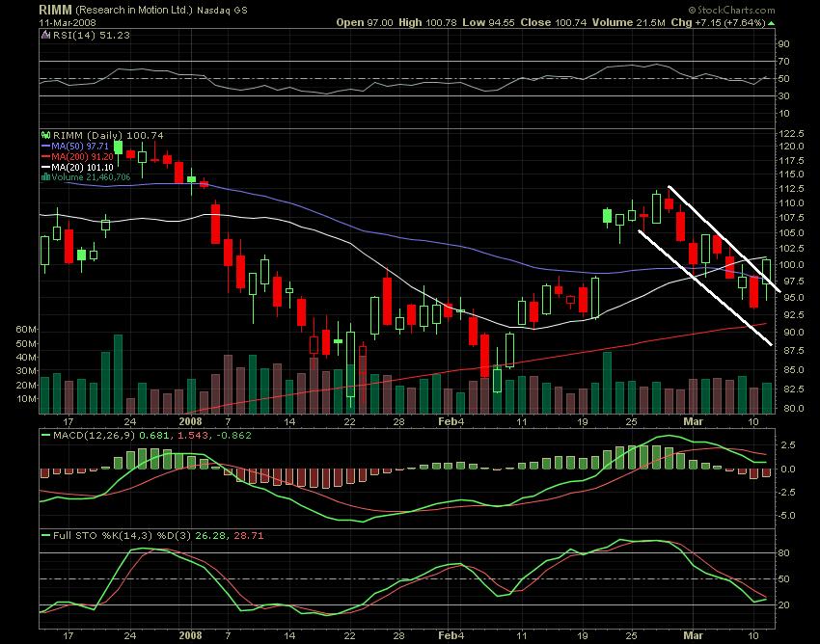
Task: Click the 122.5 price axis label
Action: click(791, 134)
